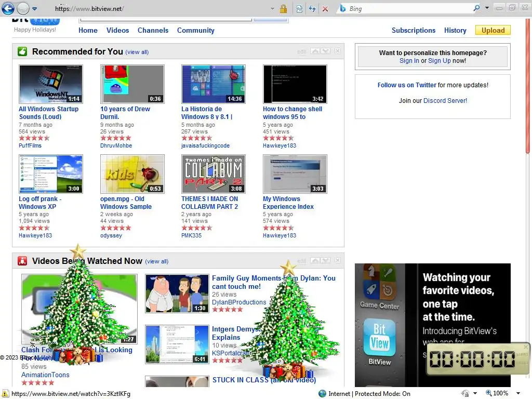Image resolution: width=532 pixels, height=399 pixels.
Task: Open La Historia de Windows 8 thumbnail
Action: pyautogui.click(x=214, y=84)
